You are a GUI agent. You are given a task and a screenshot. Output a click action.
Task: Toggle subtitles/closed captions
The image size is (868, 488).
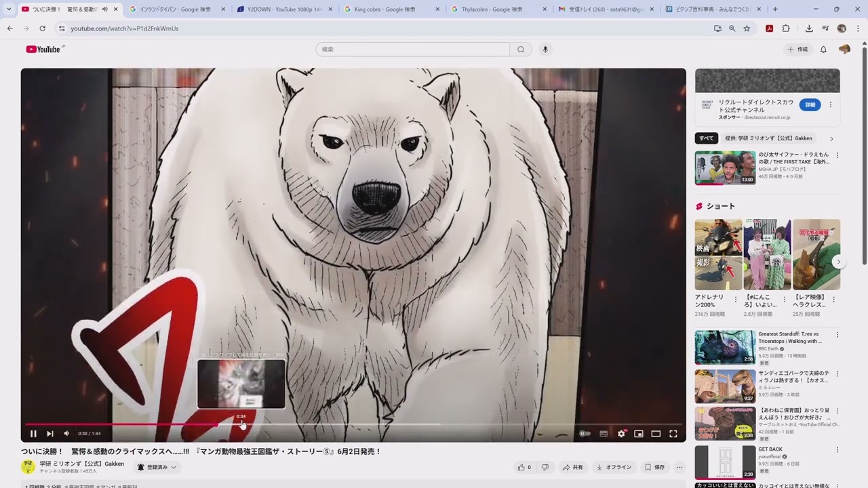pyautogui.click(x=604, y=434)
